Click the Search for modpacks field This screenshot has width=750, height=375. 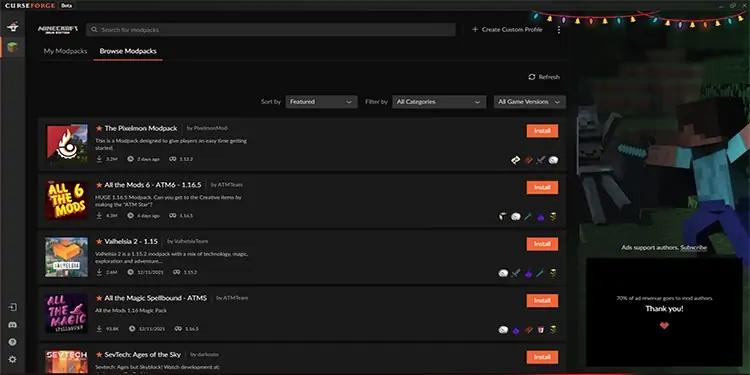point(271,30)
